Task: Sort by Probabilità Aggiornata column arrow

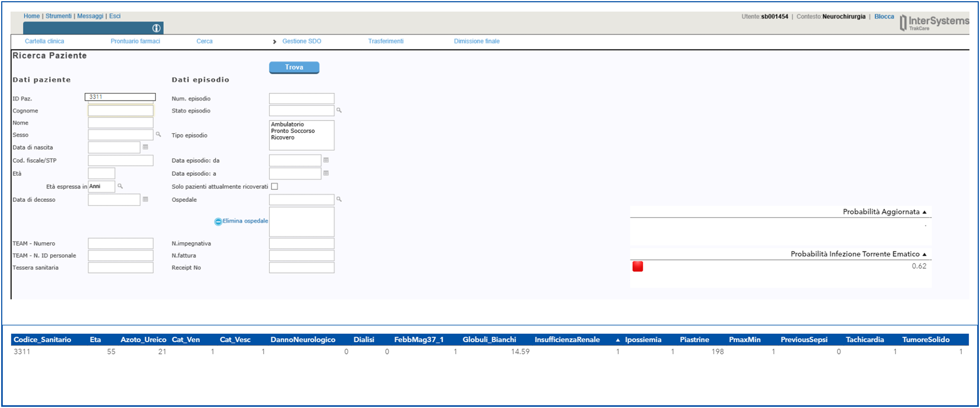Action: [x=924, y=212]
